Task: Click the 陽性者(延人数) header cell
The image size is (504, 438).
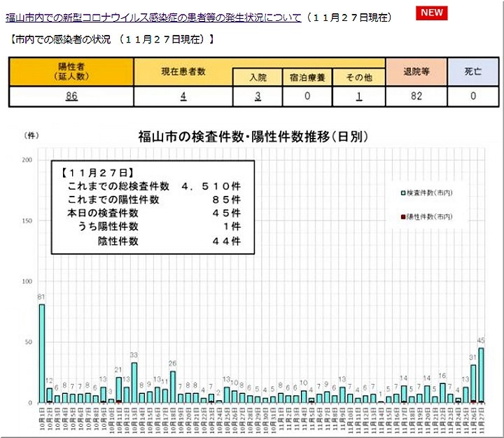Action: [x=71, y=71]
